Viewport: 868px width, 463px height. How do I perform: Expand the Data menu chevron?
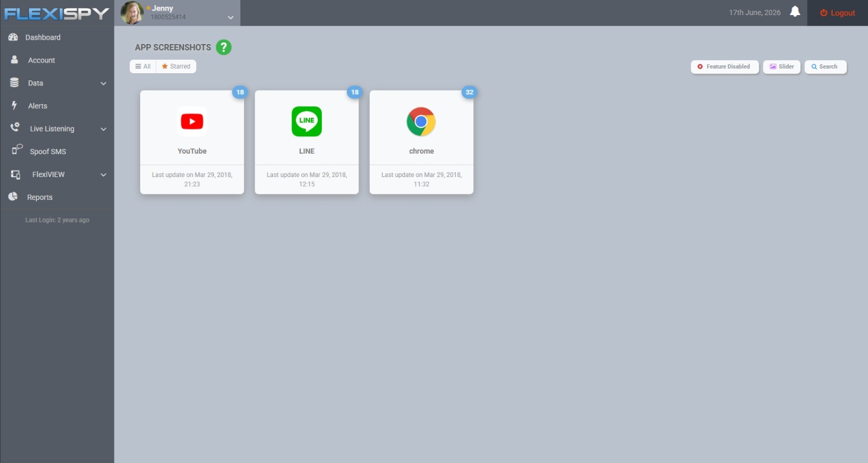pyautogui.click(x=103, y=83)
